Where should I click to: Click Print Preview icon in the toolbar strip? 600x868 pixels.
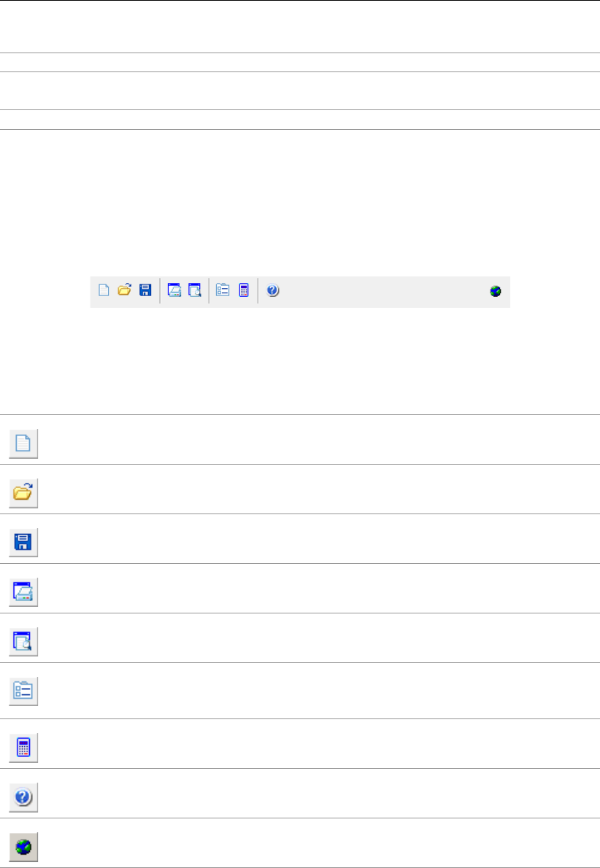[195, 290]
